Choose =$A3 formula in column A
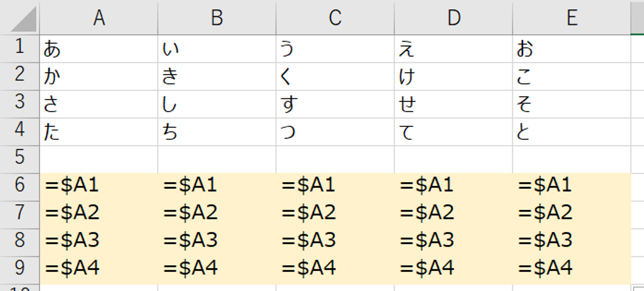This screenshot has height=291, width=644. 99,243
